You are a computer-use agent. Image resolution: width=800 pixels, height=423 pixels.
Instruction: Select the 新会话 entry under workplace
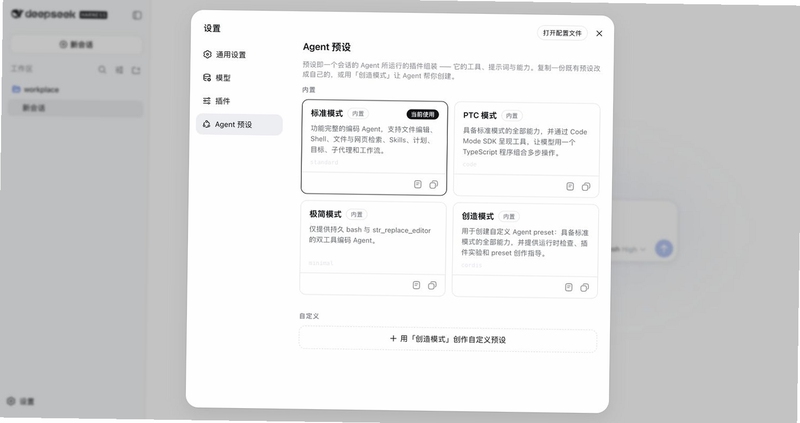point(77,108)
